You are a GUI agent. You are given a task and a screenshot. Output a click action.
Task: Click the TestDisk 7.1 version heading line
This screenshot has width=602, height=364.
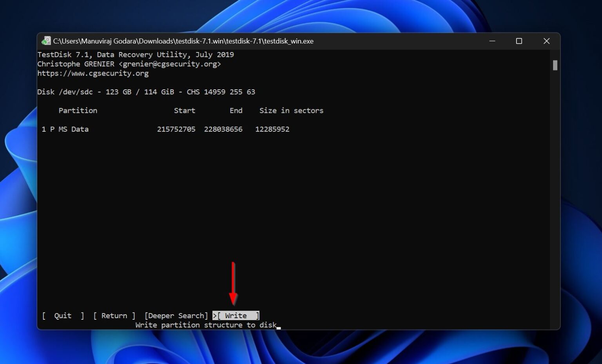(136, 54)
